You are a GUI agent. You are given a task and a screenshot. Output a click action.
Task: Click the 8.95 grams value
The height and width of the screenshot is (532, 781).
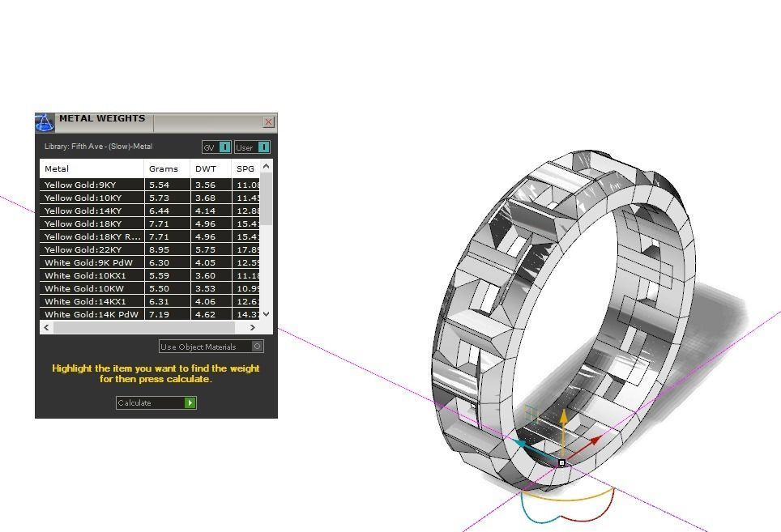click(x=159, y=249)
